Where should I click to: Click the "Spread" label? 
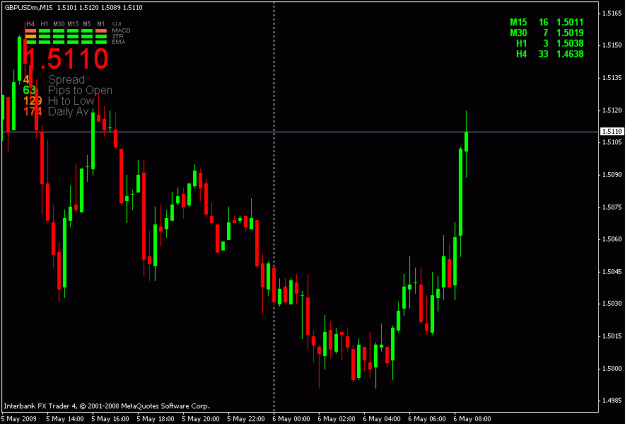pos(66,80)
